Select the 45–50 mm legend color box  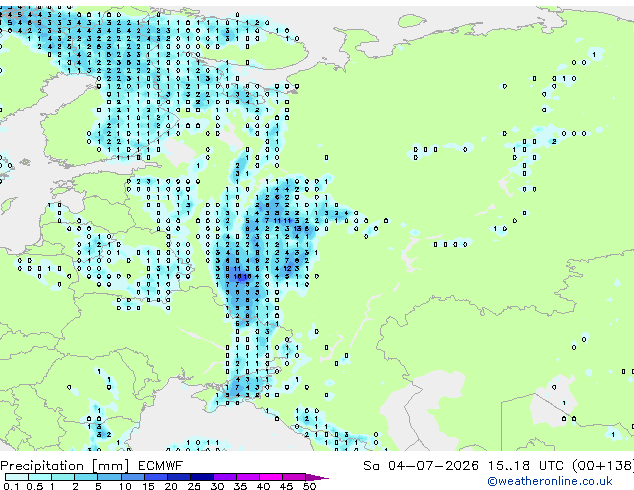point(294,477)
